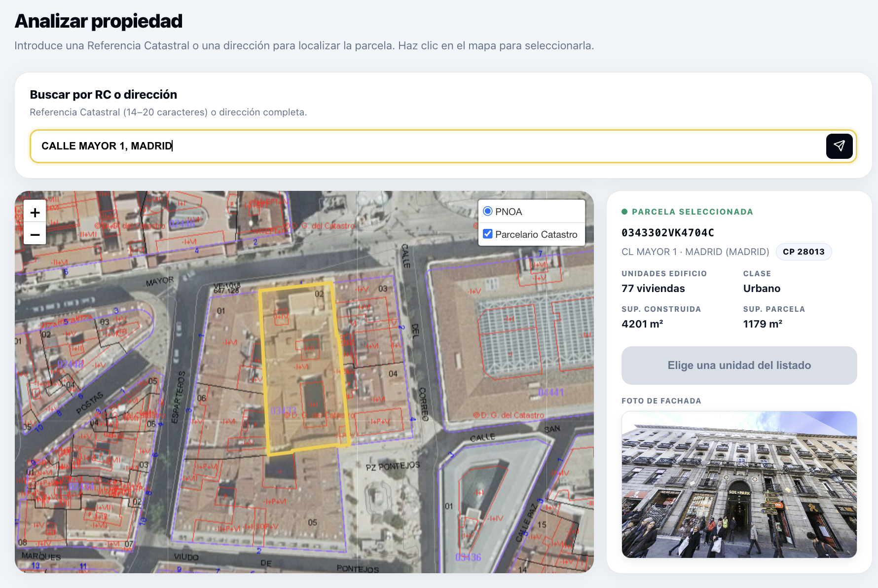Click the green Parcela Seleccionada status dot
Image resolution: width=878 pixels, height=588 pixels.
click(x=624, y=212)
